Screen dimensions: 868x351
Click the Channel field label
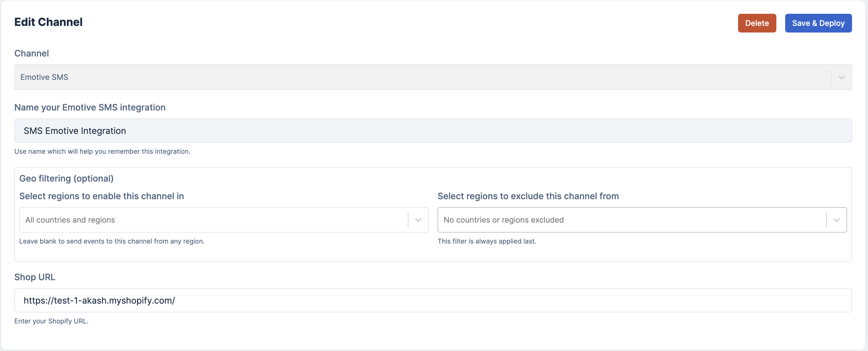click(32, 54)
